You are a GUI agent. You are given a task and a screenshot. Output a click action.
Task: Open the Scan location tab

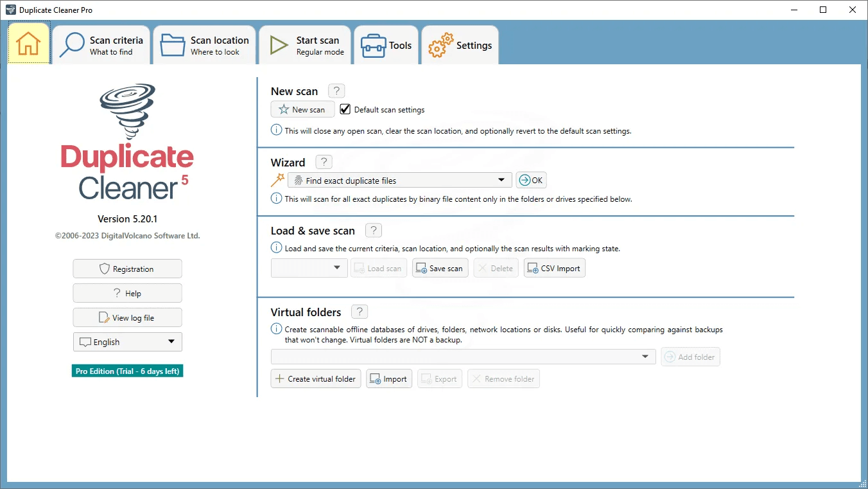205,45
